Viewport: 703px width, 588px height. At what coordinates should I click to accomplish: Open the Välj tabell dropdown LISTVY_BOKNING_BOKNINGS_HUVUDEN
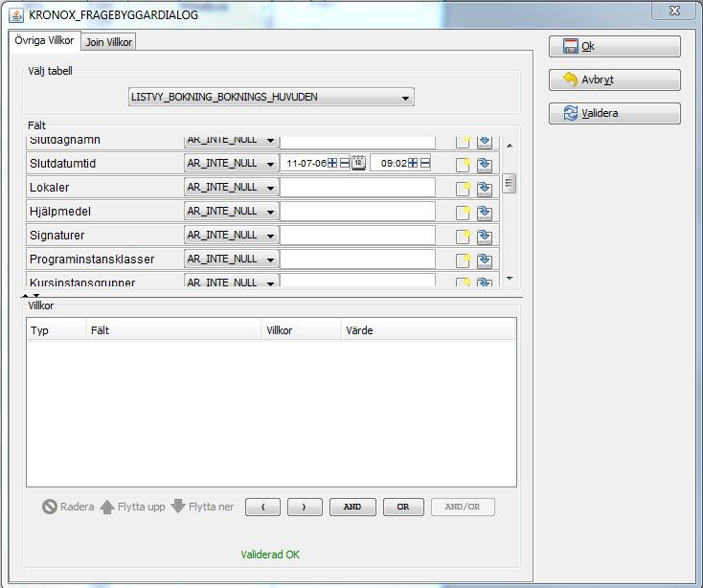tap(271, 98)
